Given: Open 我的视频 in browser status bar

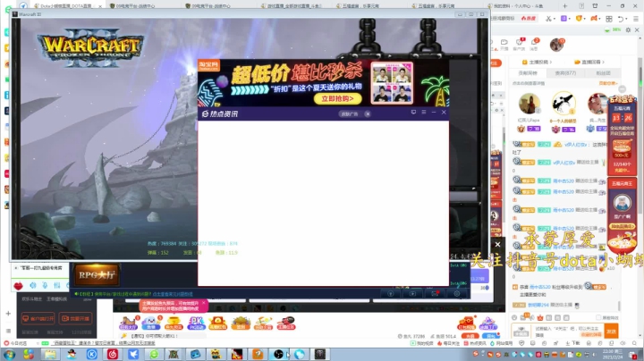Looking at the screenshot, I should [x=421, y=343].
